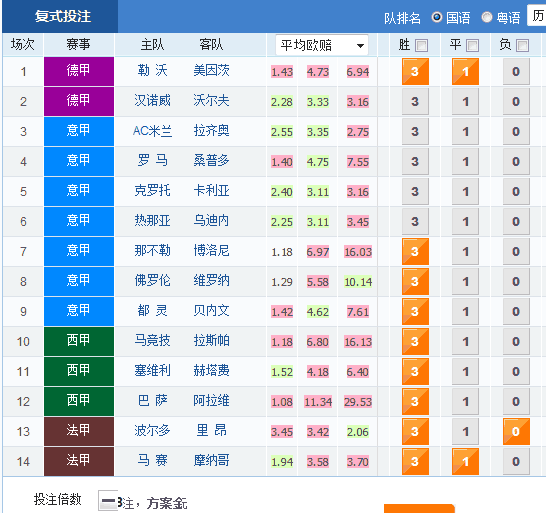Viewport: 546px width, 513px height.
Task: Open home team link 马竞技
Action: tap(153, 340)
